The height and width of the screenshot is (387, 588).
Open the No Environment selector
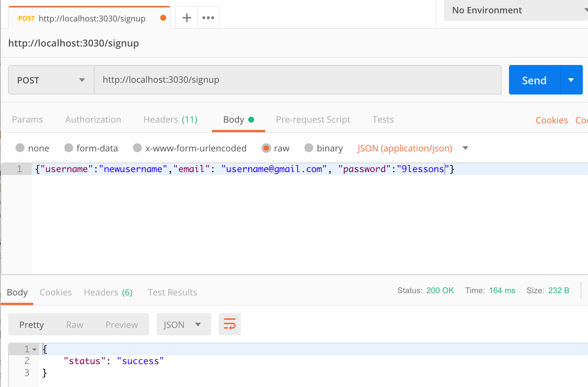point(516,10)
